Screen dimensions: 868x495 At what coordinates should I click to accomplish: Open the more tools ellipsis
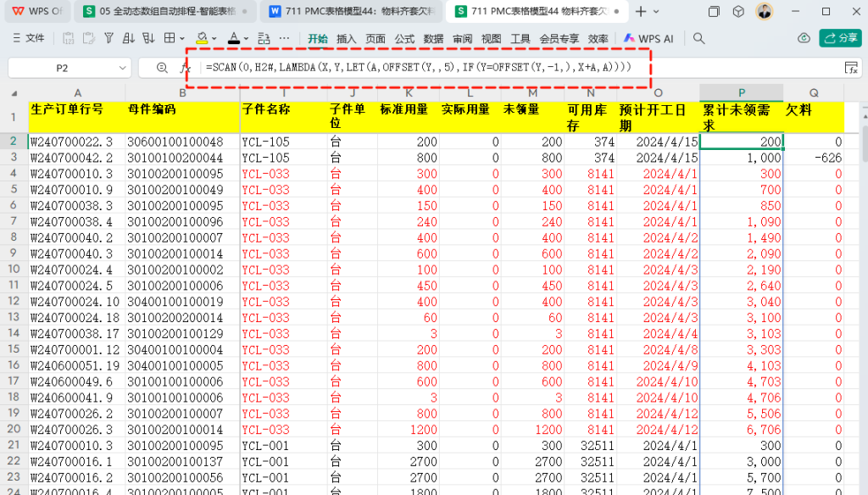point(285,38)
